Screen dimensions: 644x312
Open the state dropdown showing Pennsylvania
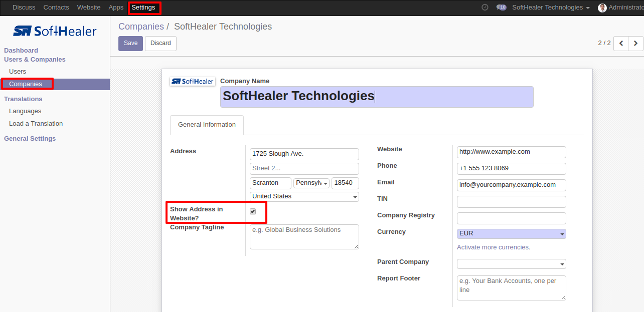311,183
